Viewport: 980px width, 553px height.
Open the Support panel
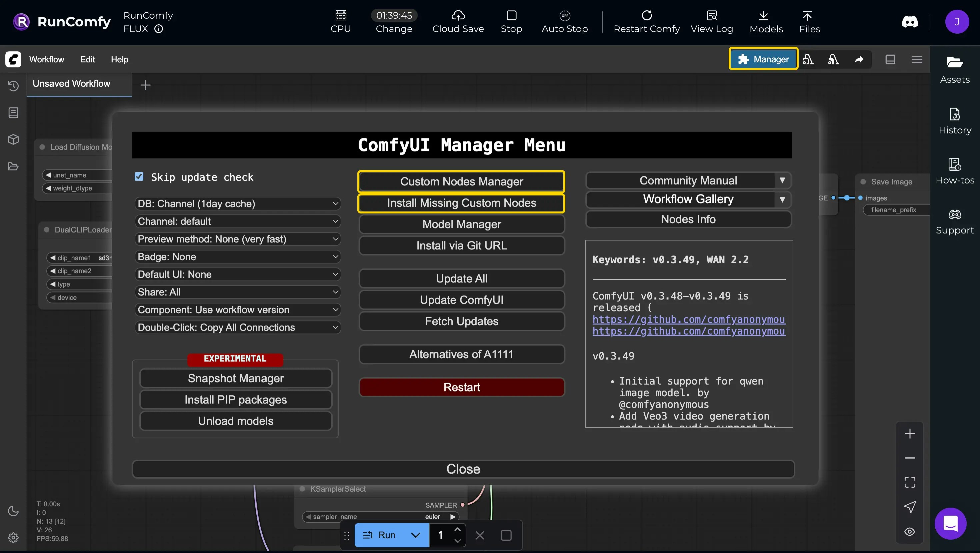coord(955,222)
